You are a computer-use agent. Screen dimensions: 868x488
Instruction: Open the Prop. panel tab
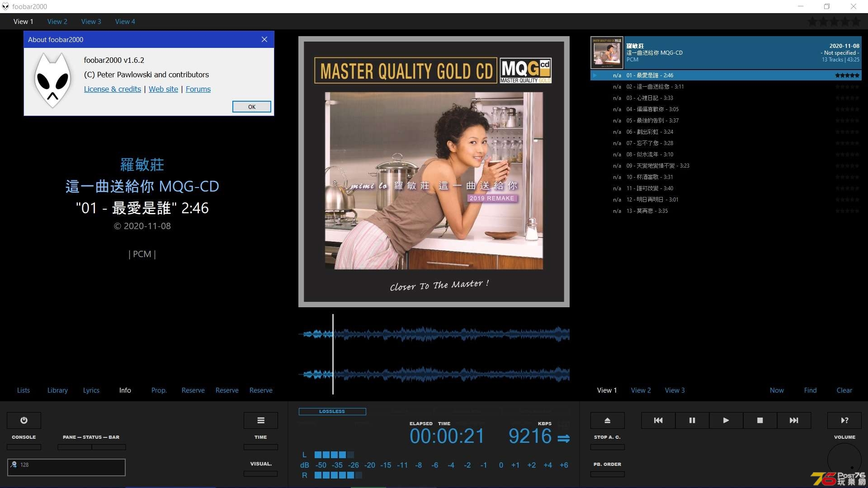159,390
